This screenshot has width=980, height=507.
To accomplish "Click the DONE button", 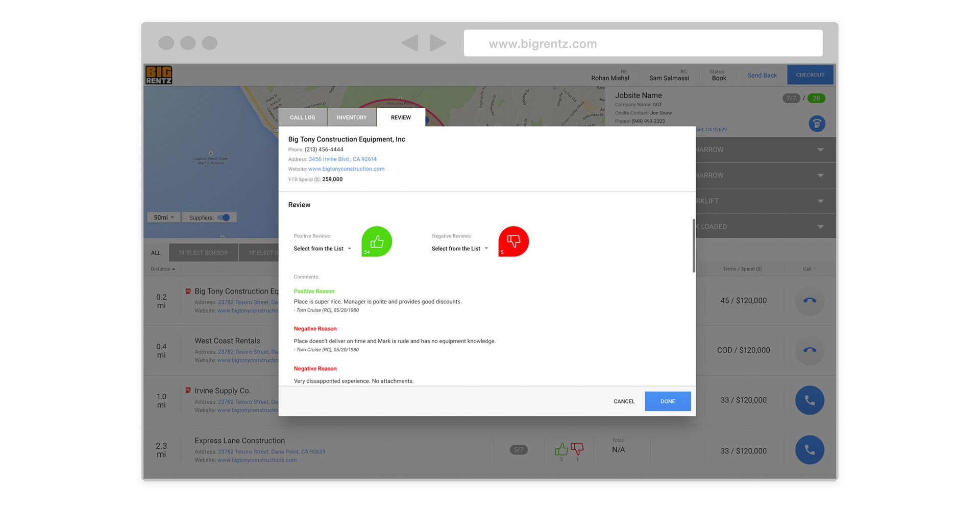I will point(668,401).
